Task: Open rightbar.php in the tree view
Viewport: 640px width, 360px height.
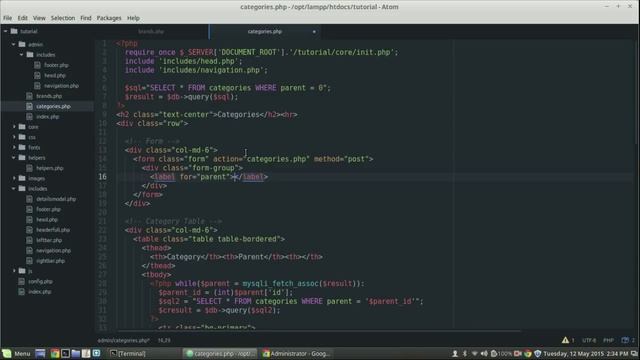Action: coord(51,260)
